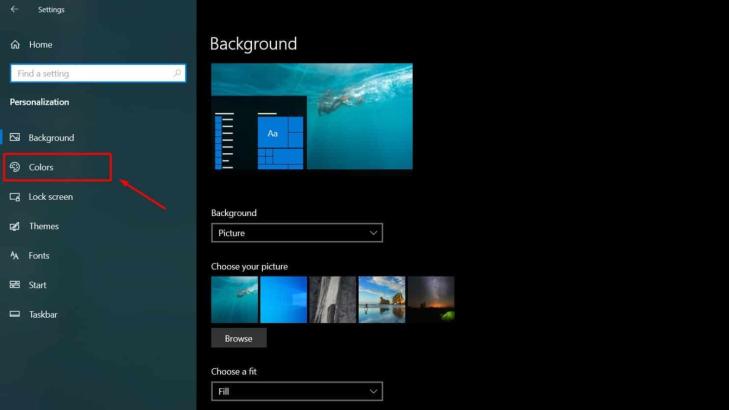
Task: Focus the Find a setting search box
Action: 90,73
